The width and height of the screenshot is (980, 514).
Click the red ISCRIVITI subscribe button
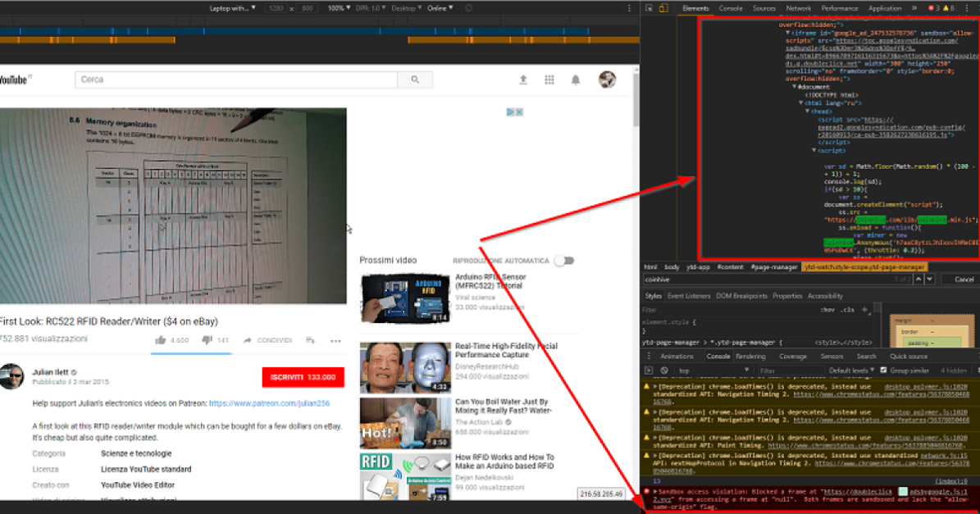303,377
